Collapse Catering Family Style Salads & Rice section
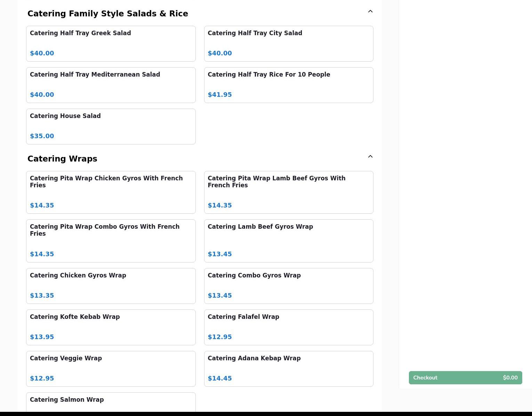The height and width of the screenshot is (416, 532). tap(370, 11)
